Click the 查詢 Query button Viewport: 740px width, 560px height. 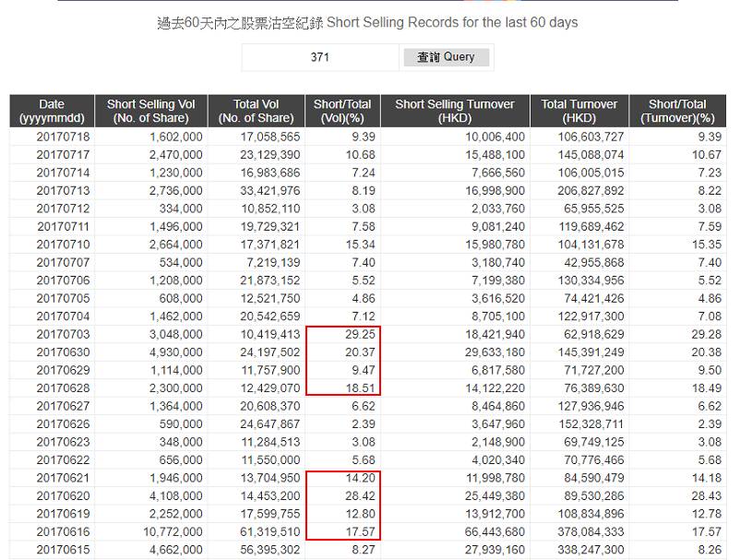[446, 57]
